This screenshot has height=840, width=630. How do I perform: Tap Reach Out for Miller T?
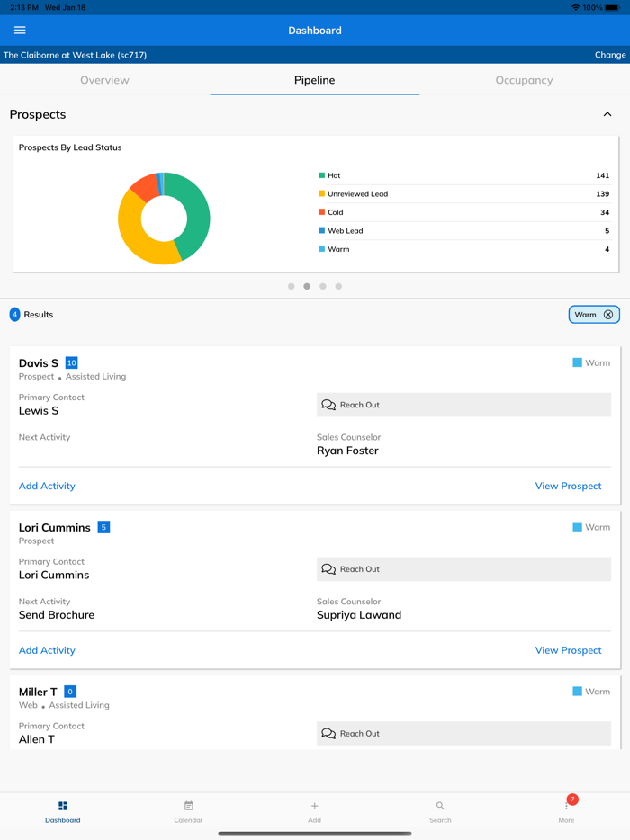click(x=464, y=733)
